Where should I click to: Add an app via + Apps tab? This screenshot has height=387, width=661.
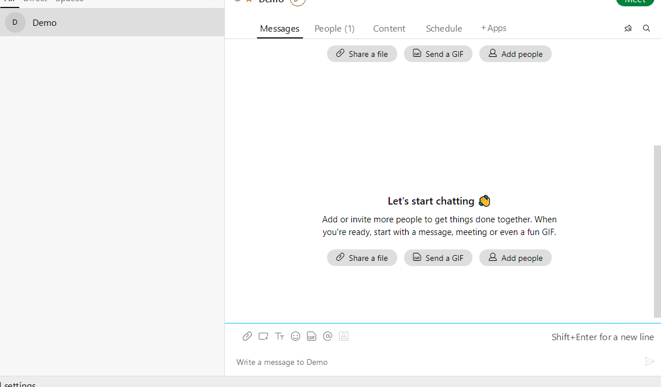pyautogui.click(x=494, y=28)
